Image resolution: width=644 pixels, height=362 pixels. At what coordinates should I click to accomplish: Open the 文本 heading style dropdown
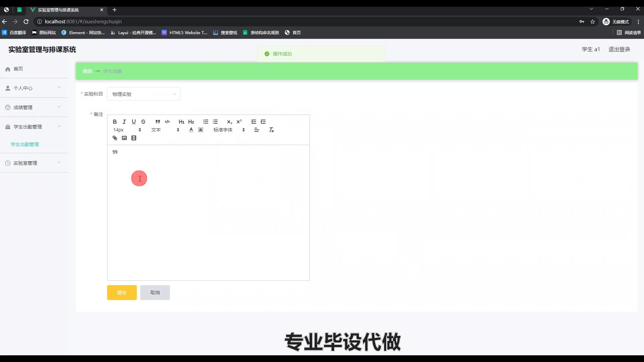[x=165, y=130]
